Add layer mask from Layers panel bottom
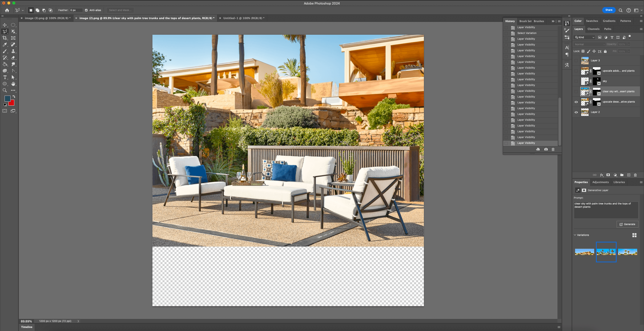644x331 pixels. 608,175
